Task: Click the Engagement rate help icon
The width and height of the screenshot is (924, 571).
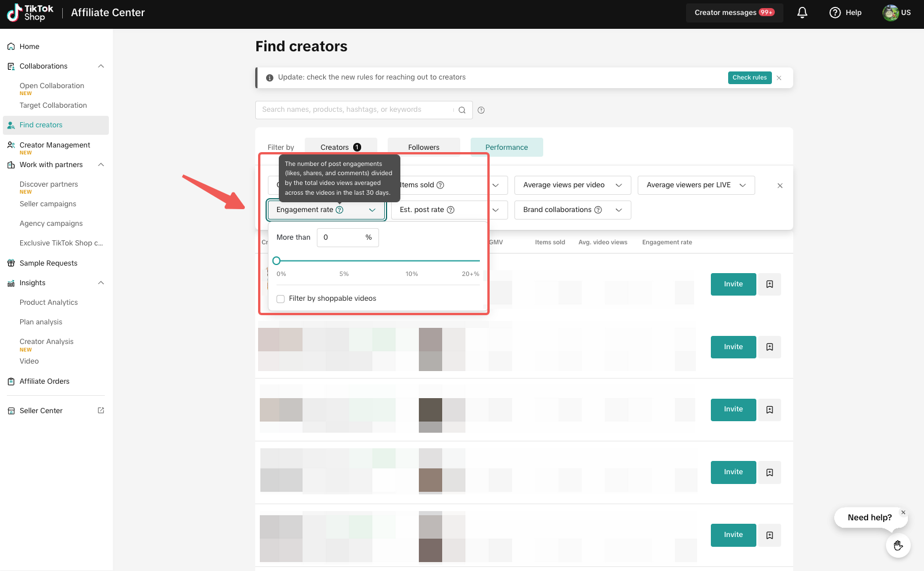Action: [x=339, y=210]
